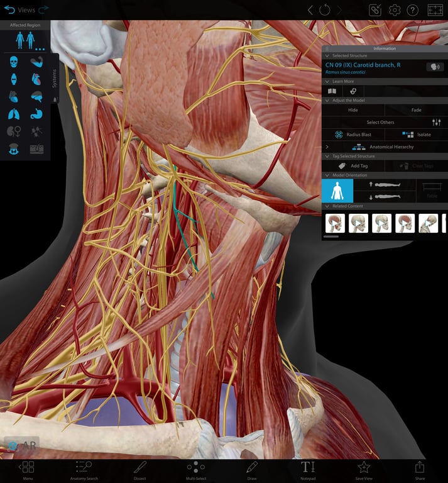Save the current view with the star
Viewport: 448px width, 483px height.
[364, 470]
